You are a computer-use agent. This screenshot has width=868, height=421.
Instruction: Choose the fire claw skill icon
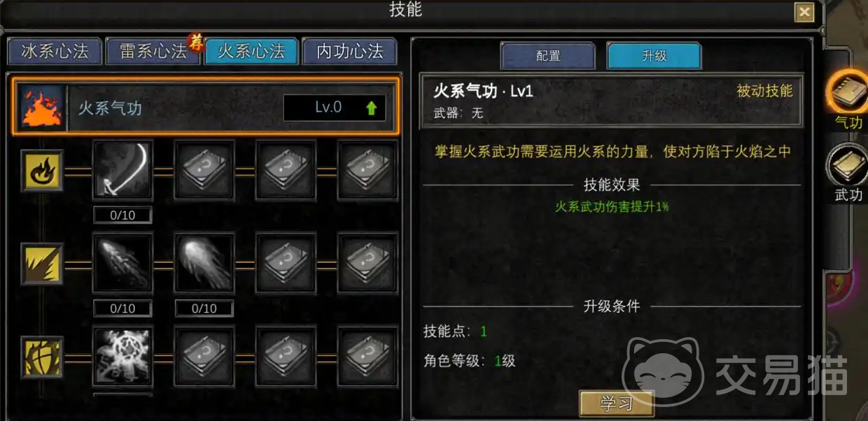pyautogui.click(x=122, y=263)
